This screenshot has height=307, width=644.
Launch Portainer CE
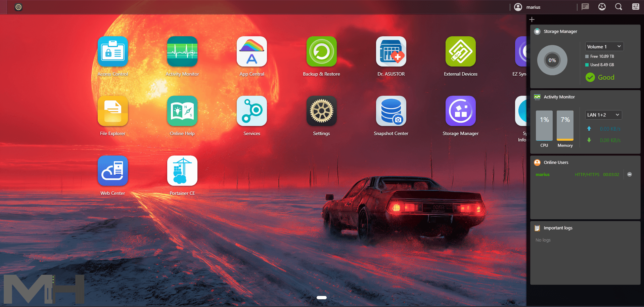click(182, 171)
